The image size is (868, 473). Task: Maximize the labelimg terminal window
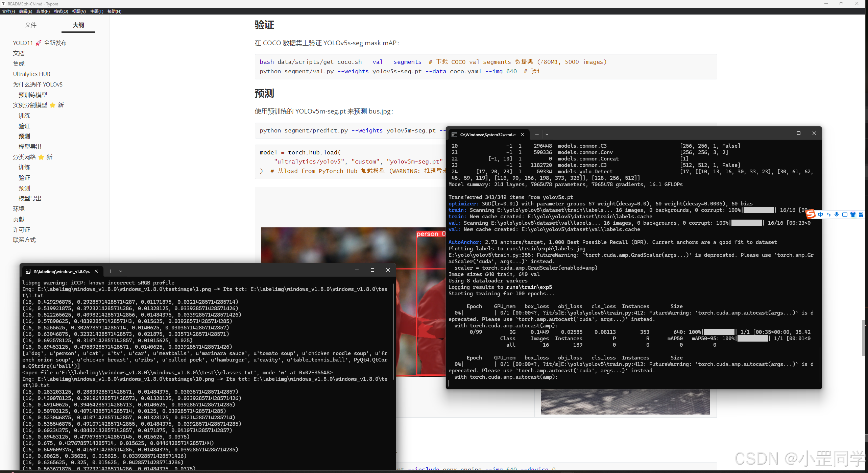click(x=372, y=270)
